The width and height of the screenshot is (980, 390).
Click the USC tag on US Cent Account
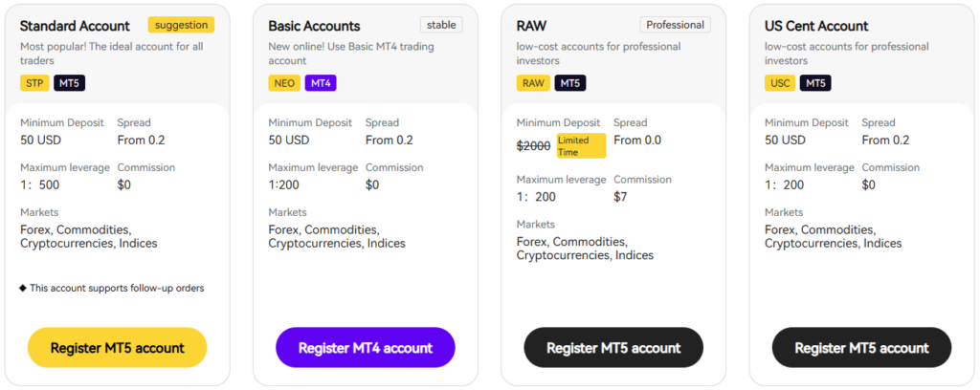click(x=780, y=83)
